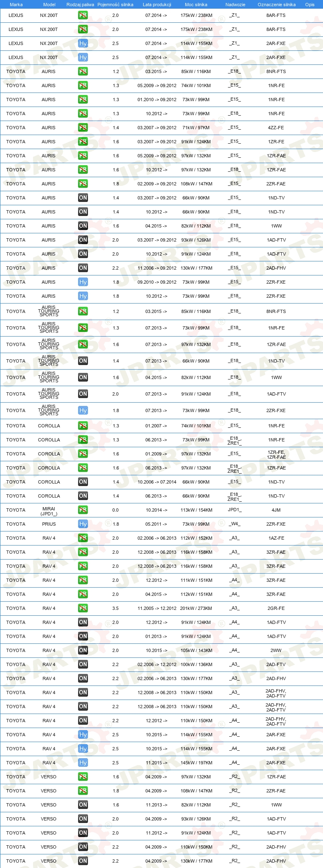This screenshot has width=323, height=868.
Task: Click hybrid icon for RAV 4 145kW row
Action: (x=83, y=763)
